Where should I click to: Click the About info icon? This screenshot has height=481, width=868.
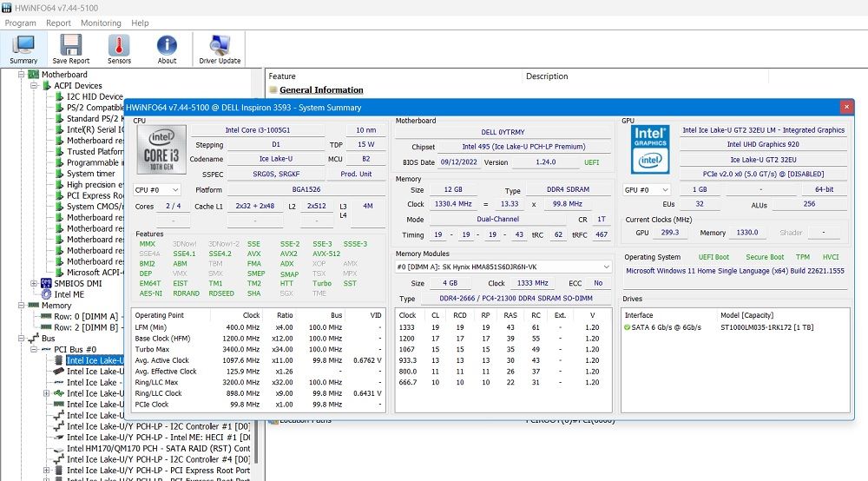tap(167, 49)
